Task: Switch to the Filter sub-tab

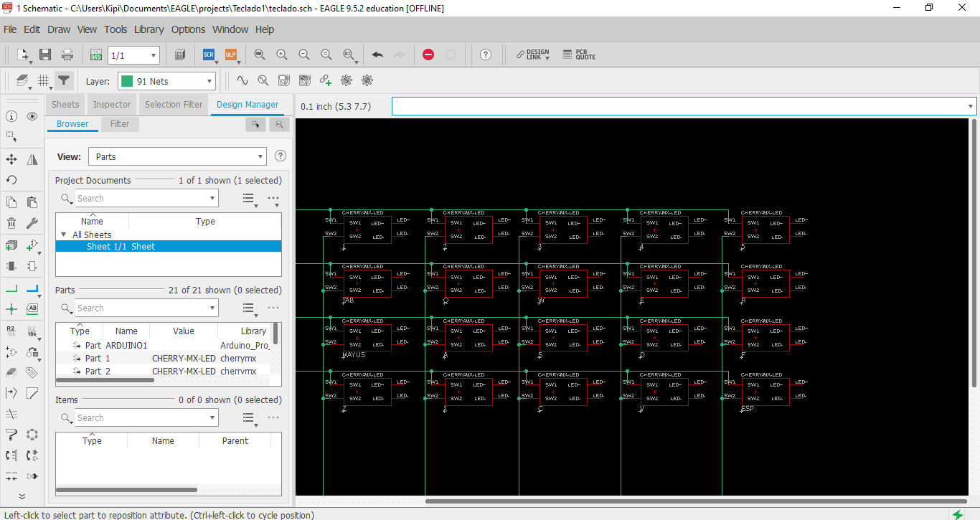Action: point(120,124)
